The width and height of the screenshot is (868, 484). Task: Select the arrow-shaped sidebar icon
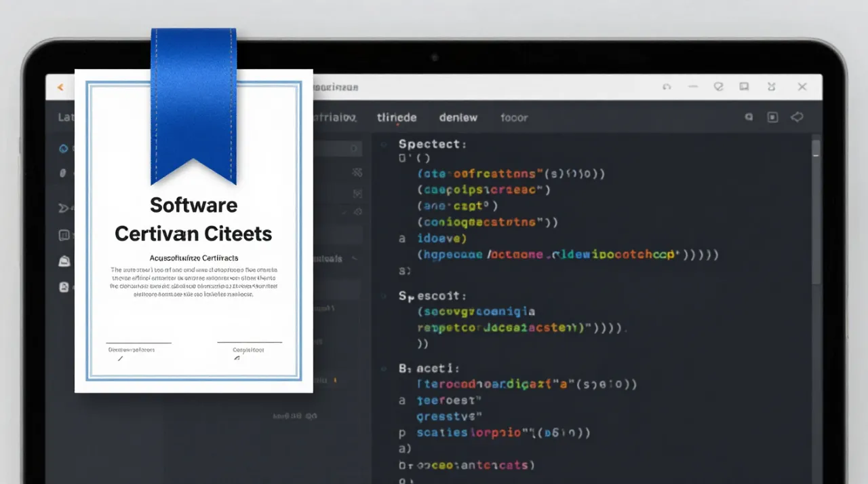[x=64, y=207]
